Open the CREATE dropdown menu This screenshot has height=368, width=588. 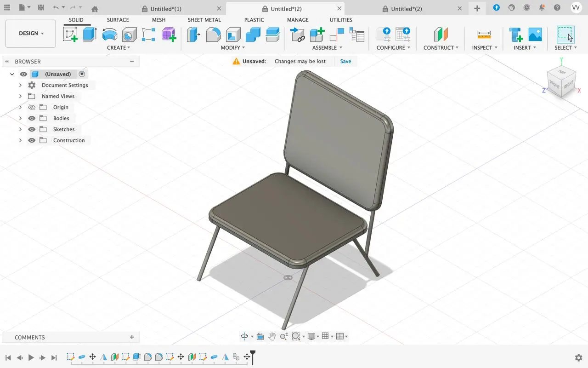tap(119, 48)
